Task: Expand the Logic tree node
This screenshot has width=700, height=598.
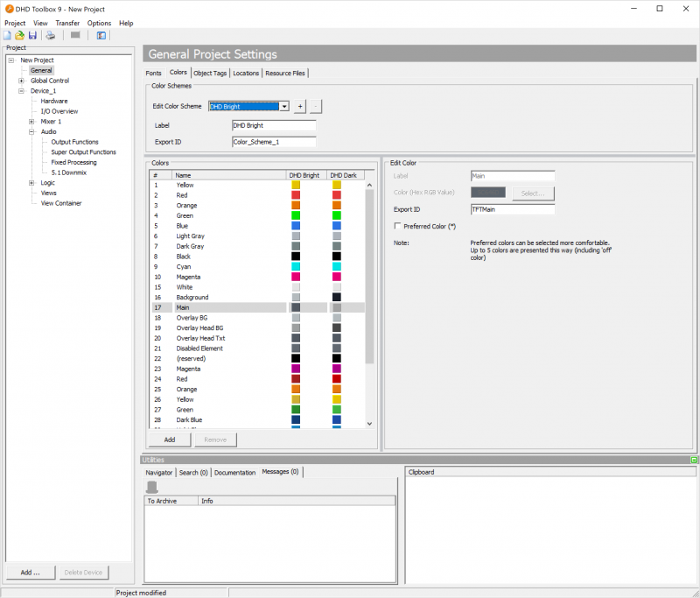Action: [x=31, y=183]
